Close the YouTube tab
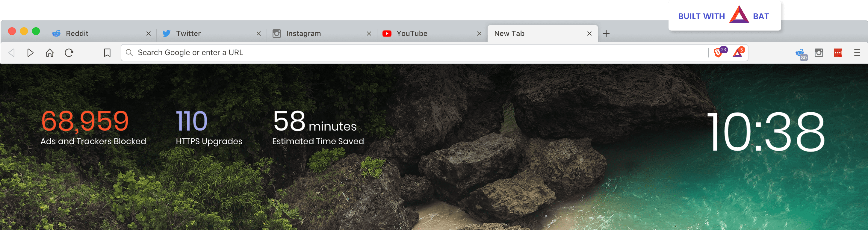The image size is (868, 230). [x=479, y=33]
